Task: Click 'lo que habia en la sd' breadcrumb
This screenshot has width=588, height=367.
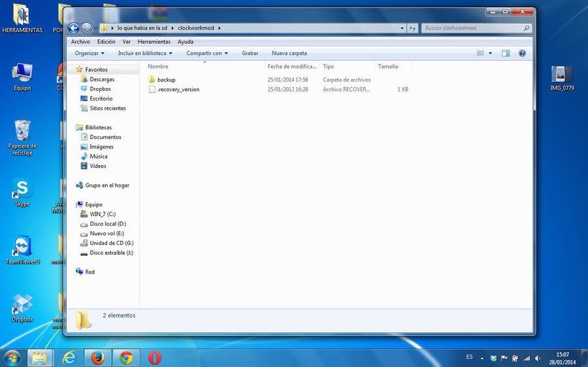Action: (x=142, y=28)
